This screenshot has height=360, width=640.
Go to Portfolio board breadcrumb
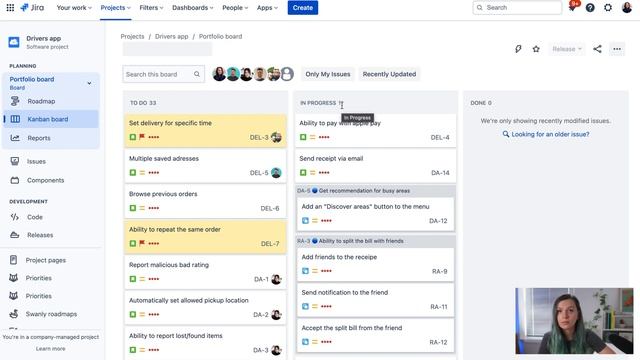[x=220, y=36]
